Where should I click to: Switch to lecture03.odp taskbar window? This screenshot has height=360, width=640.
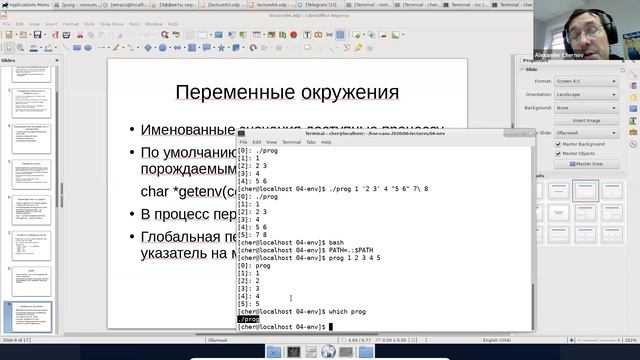coord(224,5)
